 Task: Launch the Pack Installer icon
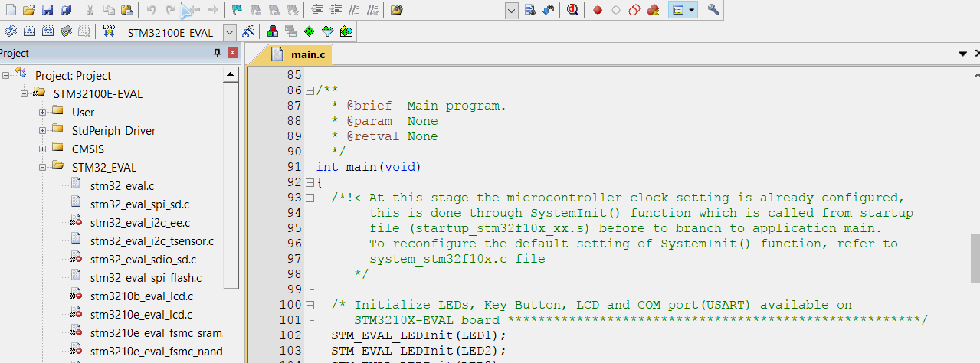click(346, 31)
